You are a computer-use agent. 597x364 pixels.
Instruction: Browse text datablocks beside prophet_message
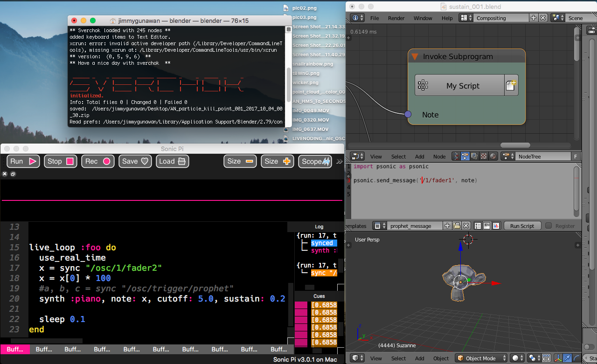coord(381,226)
